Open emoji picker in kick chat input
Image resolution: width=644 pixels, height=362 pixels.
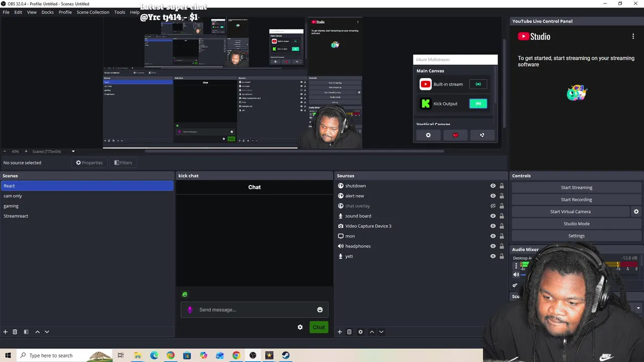(320, 310)
